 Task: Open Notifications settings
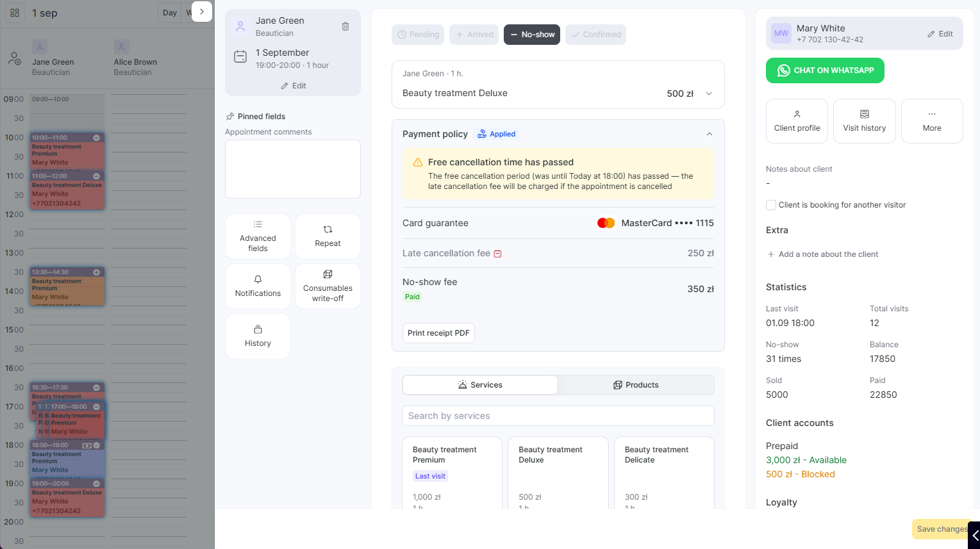258,286
